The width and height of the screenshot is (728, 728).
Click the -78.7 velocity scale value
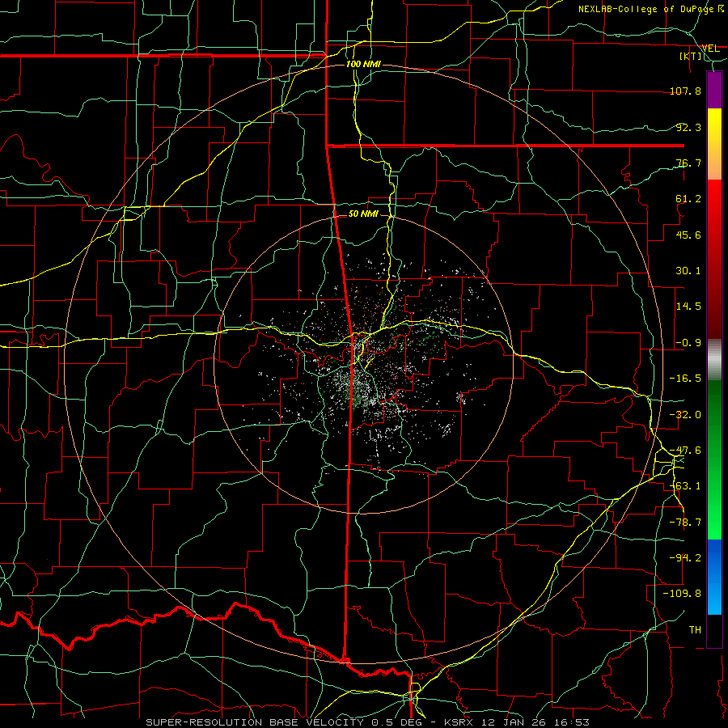686,523
